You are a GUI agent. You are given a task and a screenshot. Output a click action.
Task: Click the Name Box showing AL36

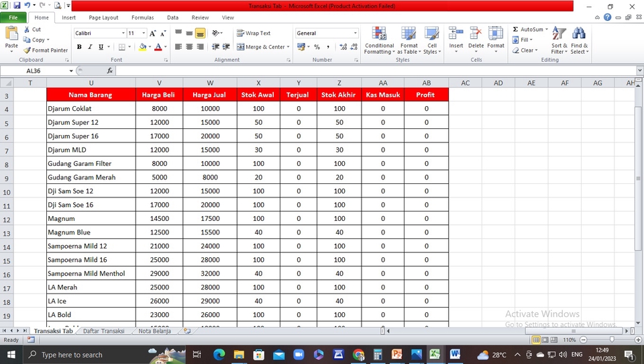click(34, 71)
